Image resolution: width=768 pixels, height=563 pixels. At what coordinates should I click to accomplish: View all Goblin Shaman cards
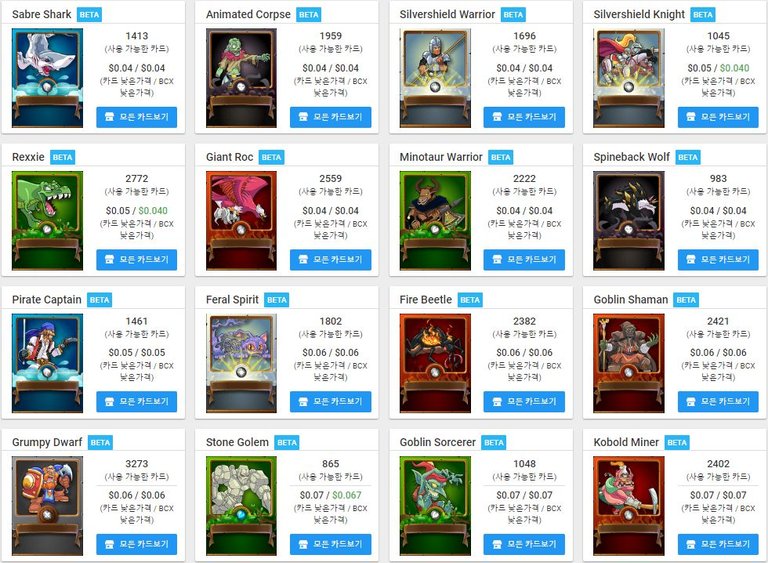pos(718,401)
